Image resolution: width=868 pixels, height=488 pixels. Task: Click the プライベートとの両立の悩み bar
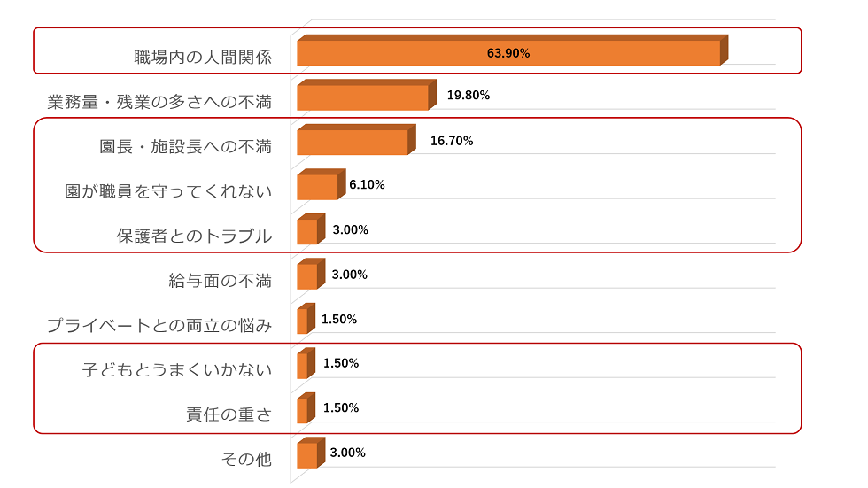point(303,321)
